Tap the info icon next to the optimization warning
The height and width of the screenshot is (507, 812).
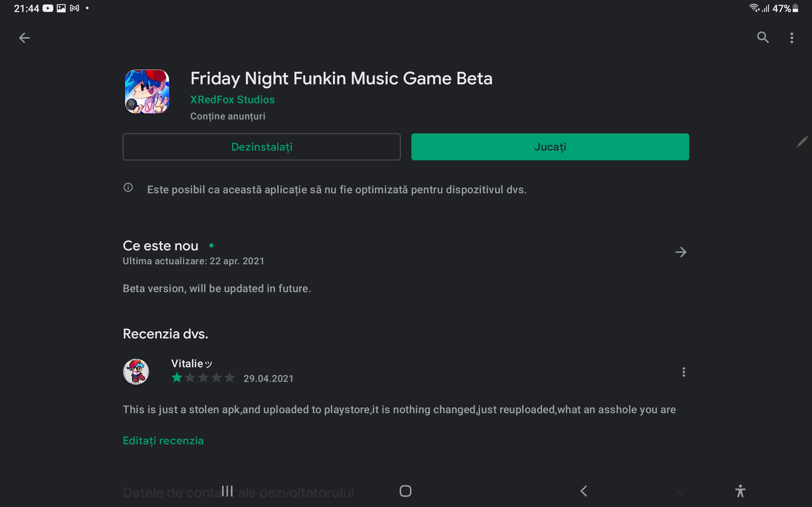128,188
